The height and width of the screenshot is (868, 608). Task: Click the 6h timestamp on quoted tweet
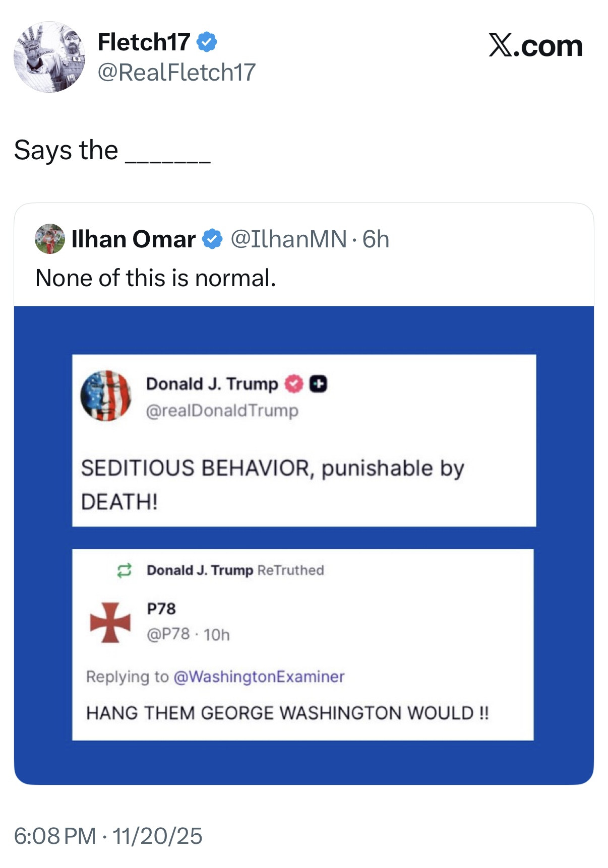pos(376,239)
